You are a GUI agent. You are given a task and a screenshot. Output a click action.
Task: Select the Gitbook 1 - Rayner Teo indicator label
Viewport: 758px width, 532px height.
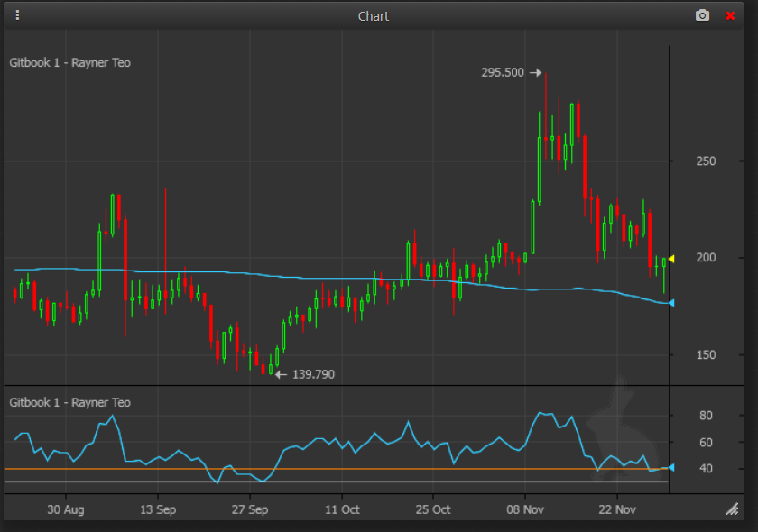click(69, 403)
